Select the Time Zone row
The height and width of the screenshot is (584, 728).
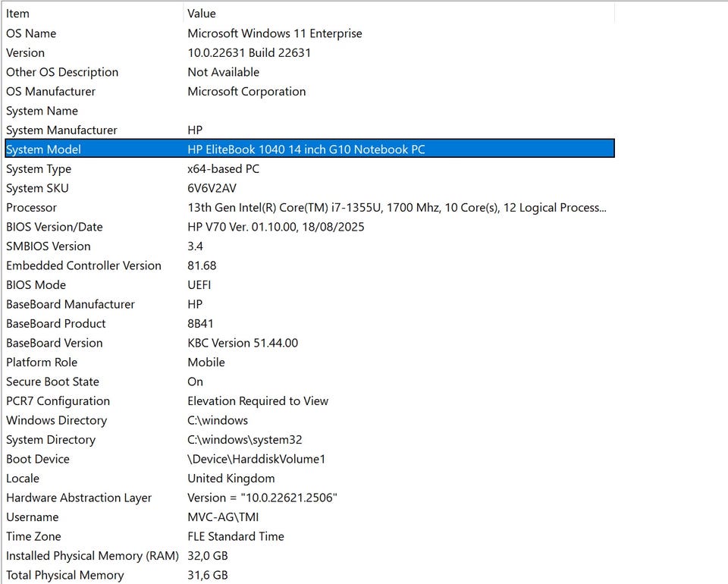pyautogui.click(x=309, y=536)
